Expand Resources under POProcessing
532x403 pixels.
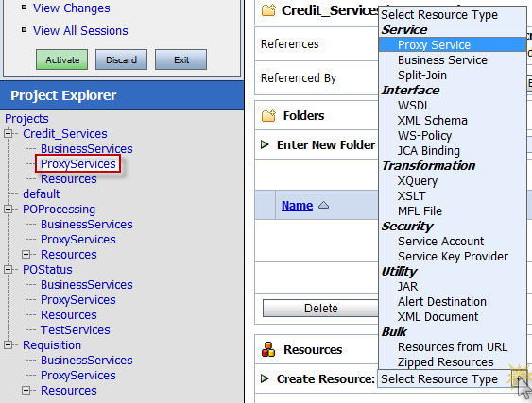point(26,254)
